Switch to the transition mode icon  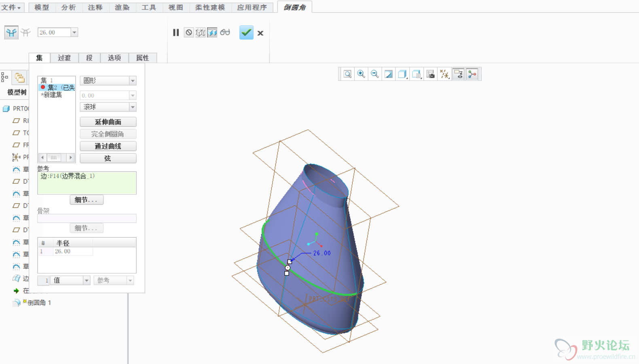[x=26, y=32]
